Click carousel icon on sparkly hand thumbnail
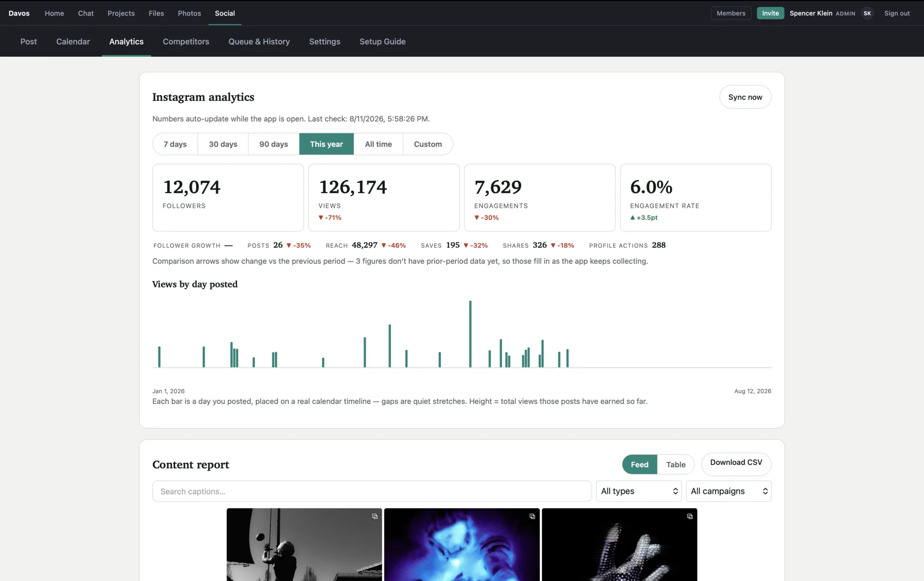This screenshot has height=581, width=924. 690,516
